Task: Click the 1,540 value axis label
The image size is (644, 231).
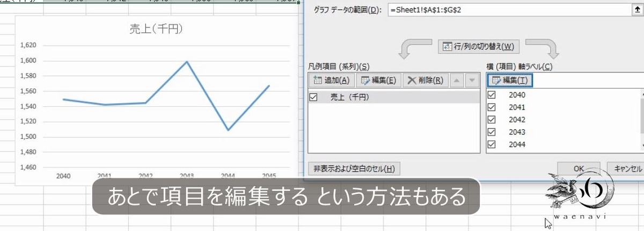Action: pyautogui.click(x=28, y=106)
